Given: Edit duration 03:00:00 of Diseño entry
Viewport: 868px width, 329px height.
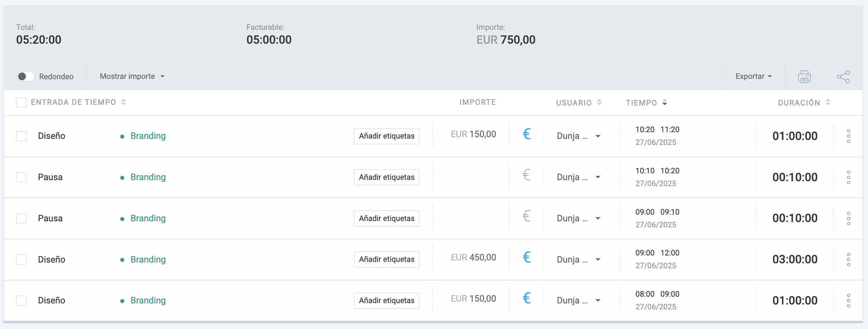Looking at the screenshot, I should click(795, 259).
